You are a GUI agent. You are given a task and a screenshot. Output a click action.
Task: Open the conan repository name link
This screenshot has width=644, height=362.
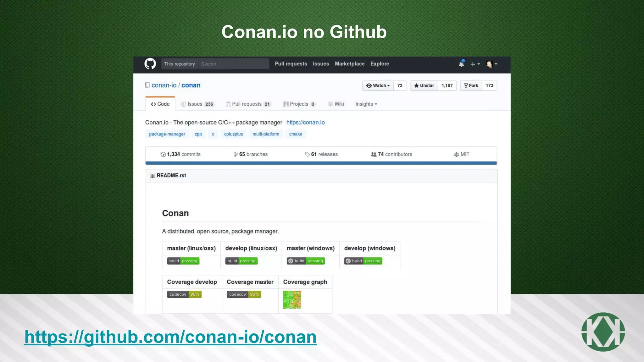point(191,85)
